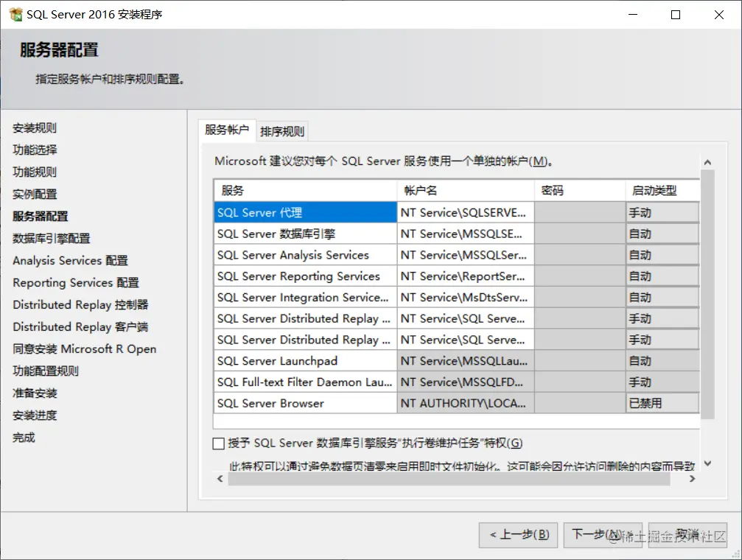This screenshot has height=560, width=742.
Task: Click the horizontal scrollbar left arrow
Action: click(220, 479)
